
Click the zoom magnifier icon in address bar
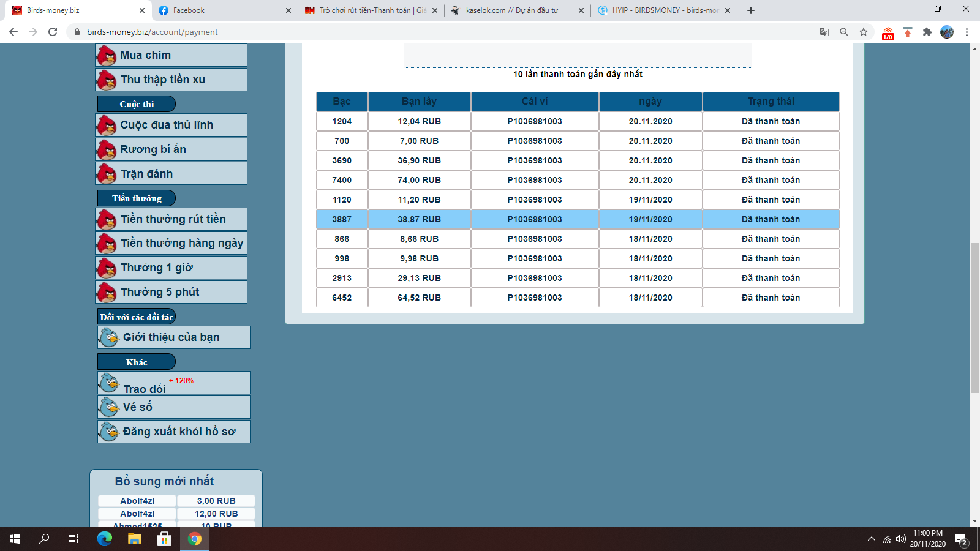point(844,32)
